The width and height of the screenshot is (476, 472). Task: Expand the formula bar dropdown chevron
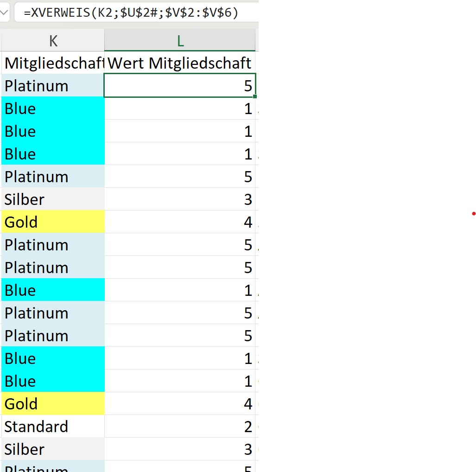4,13
